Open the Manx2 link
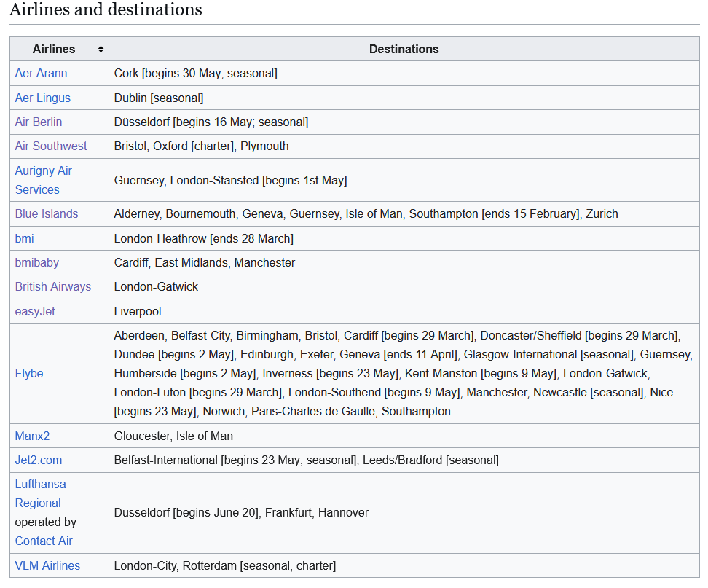The width and height of the screenshot is (708, 588). tap(32, 436)
